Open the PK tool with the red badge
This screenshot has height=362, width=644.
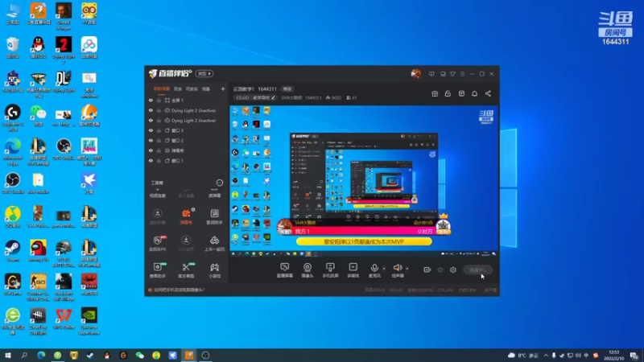157,243
